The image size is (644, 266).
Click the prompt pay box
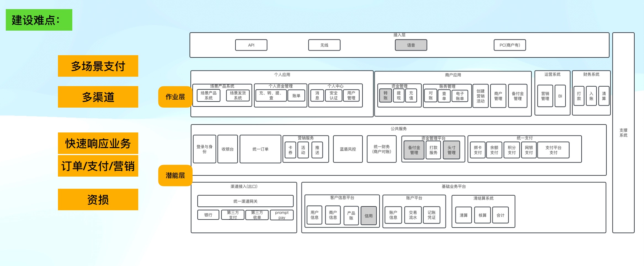pyautogui.click(x=282, y=215)
